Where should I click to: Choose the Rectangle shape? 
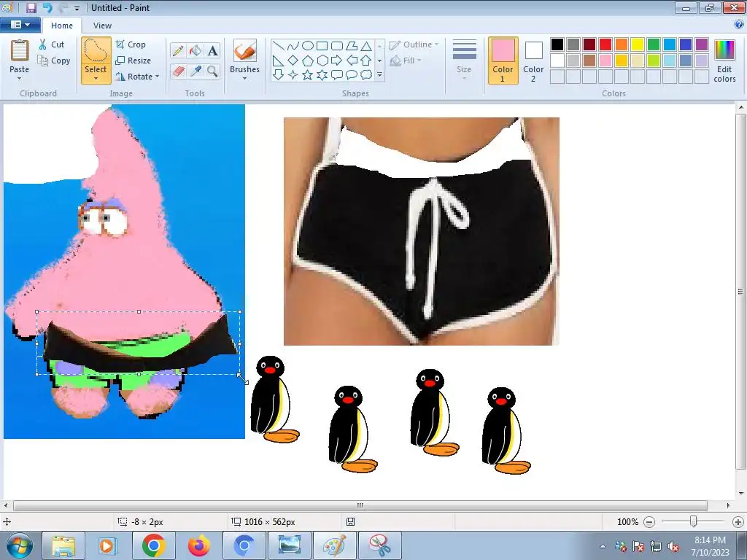click(x=322, y=46)
